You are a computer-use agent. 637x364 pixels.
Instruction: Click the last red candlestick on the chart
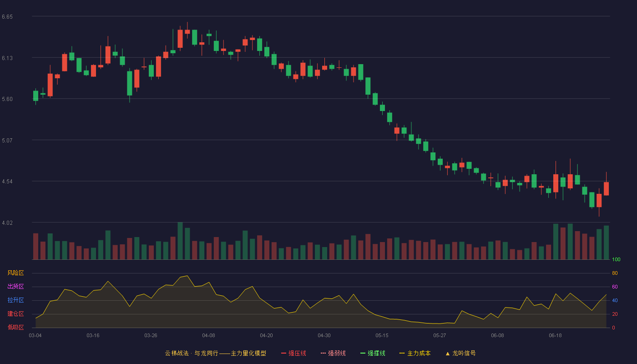pos(606,188)
